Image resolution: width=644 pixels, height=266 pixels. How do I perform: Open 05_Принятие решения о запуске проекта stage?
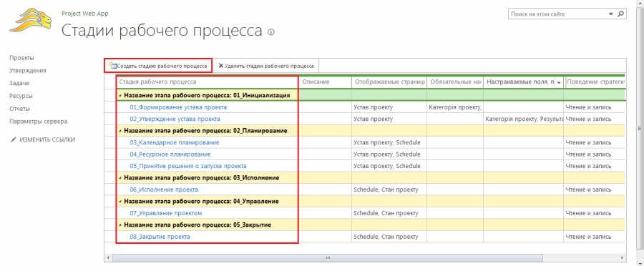click(188, 166)
